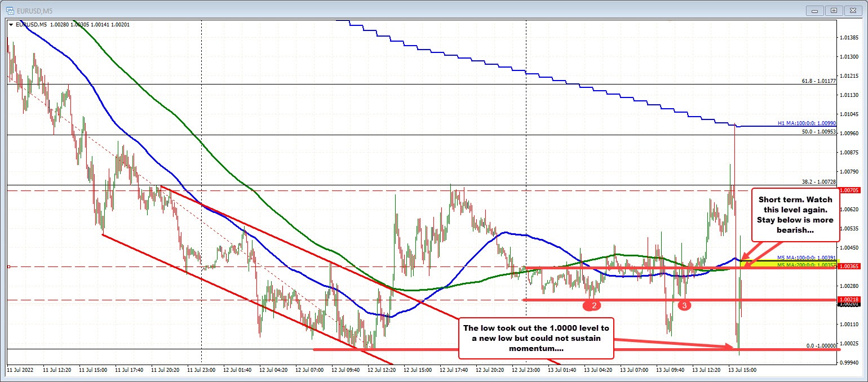
Task: Maximize the EURUSD,M5 chart window
Action: pyautogui.click(x=834, y=10)
